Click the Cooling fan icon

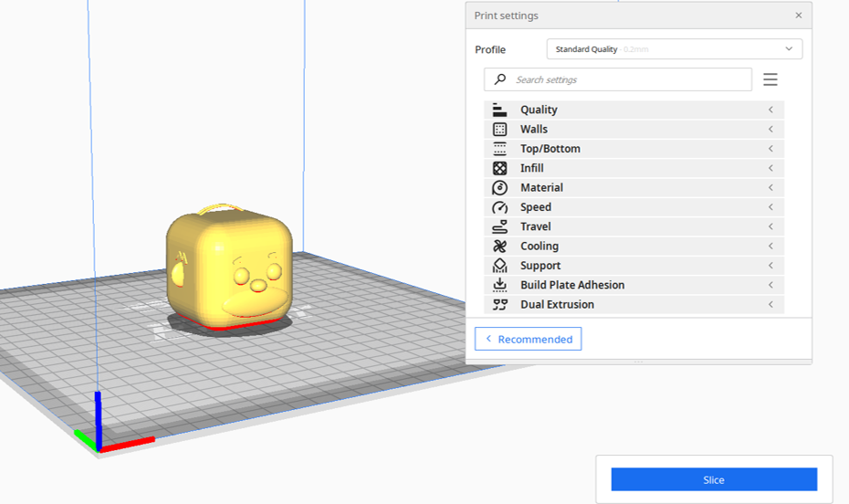point(499,247)
